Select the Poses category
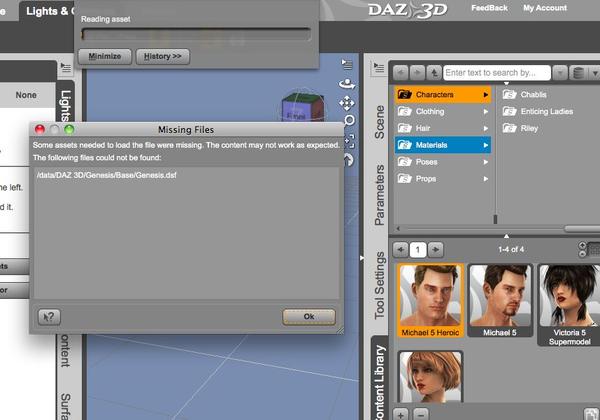Screen dimensions: 600x420 pos(443,162)
